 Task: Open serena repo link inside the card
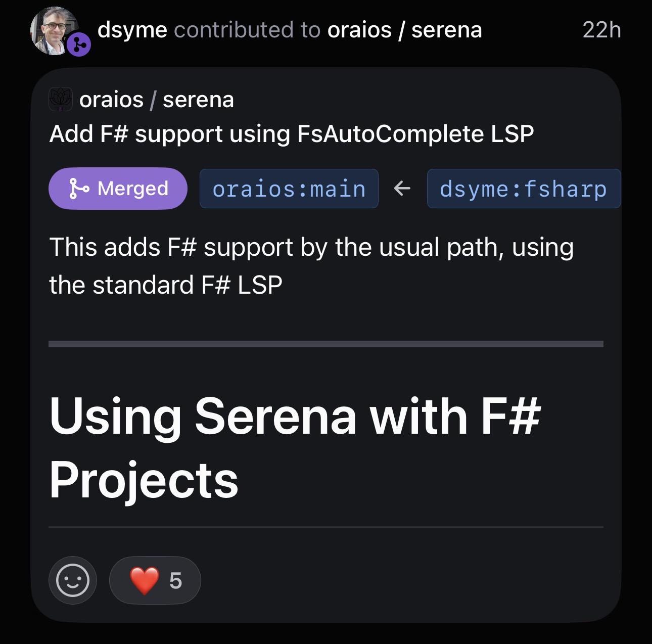pyautogui.click(x=198, y=100)
